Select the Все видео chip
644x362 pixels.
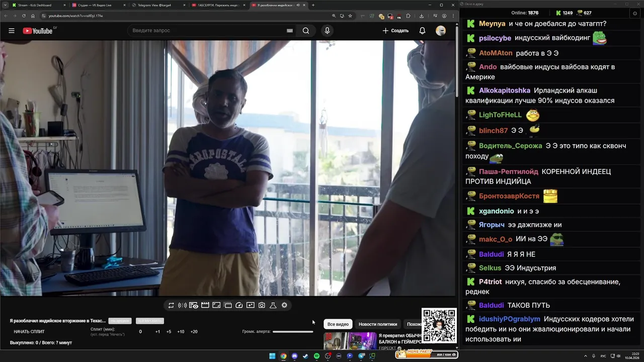pos(338,324)
